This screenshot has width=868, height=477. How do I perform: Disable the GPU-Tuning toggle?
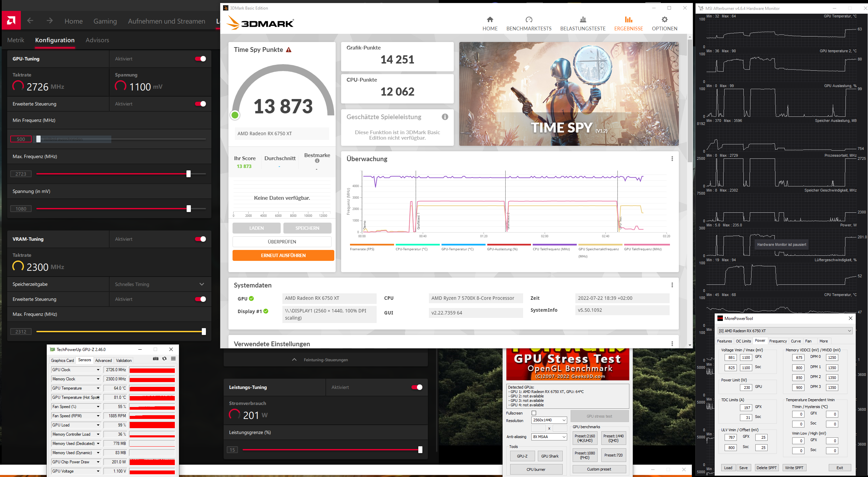tap(200, 59)
